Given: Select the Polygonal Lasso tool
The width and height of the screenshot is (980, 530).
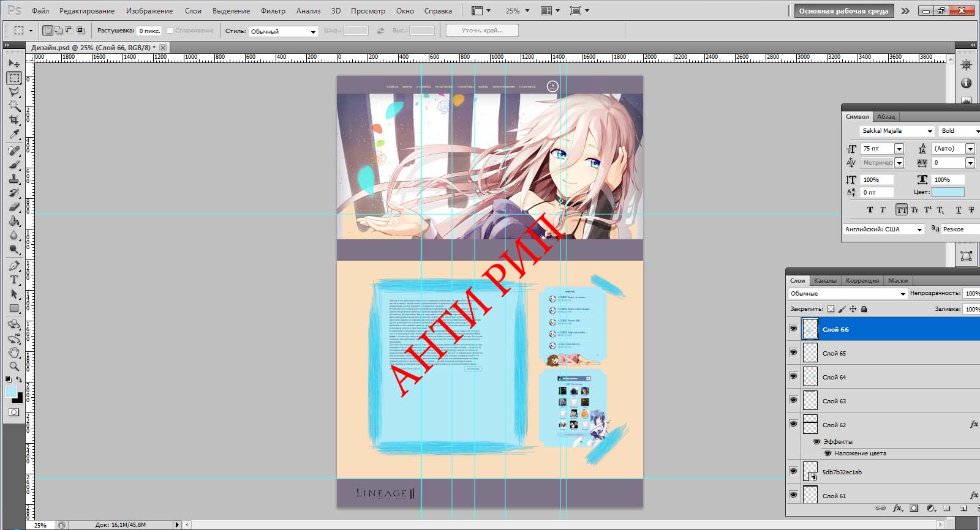Looking at the screenshot, I should pos(14,92).
